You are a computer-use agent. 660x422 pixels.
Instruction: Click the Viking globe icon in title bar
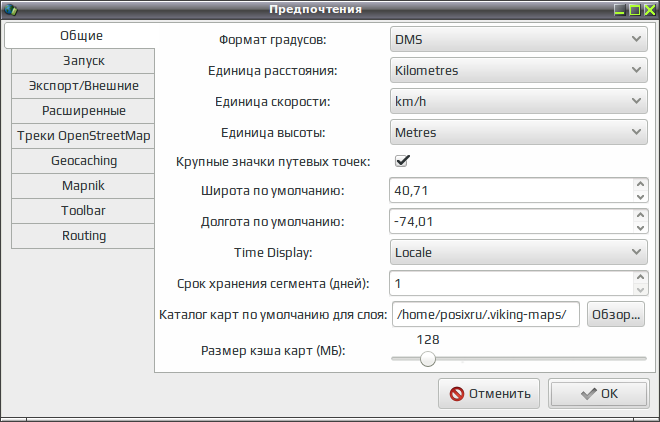(11, 9)
